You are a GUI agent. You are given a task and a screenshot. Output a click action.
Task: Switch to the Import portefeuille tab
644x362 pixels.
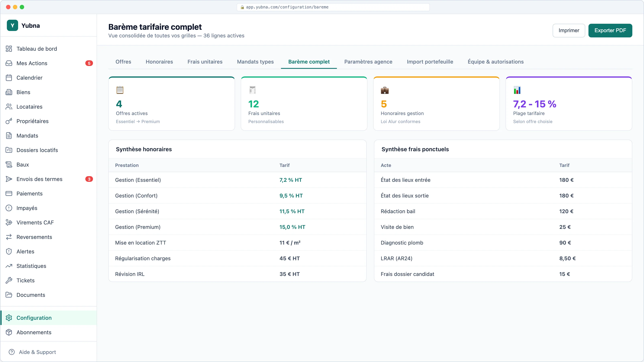430,62
